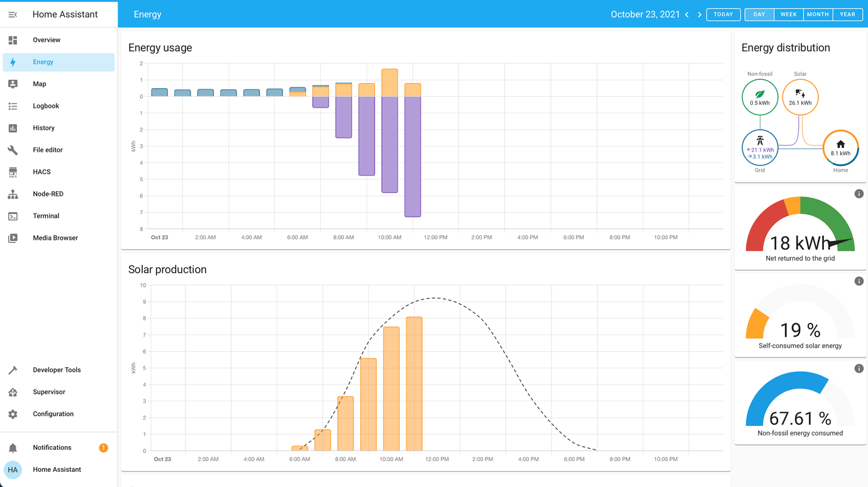Viewport: 868px width, 487px height.
Task: Advance to next day via right chevron
Action: 699,14
